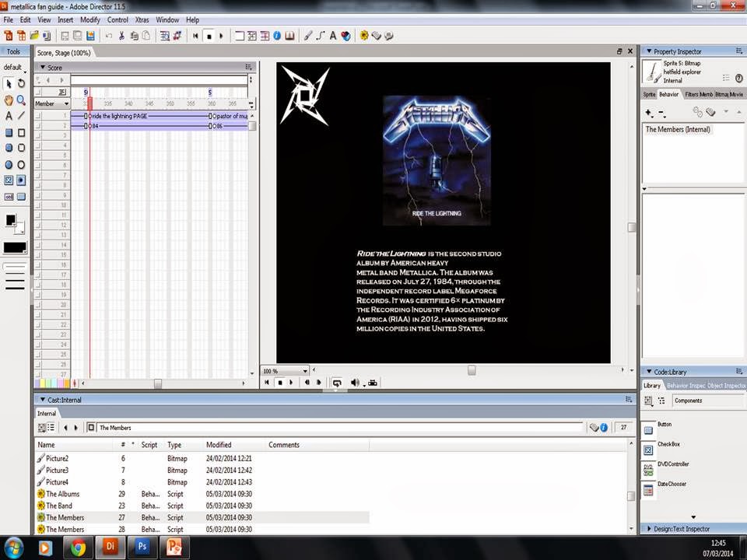Open the default dropdown in Tools palette
The width and height of the screenshot is (747, 560).
pyautogui.click(x=15, y=67)
